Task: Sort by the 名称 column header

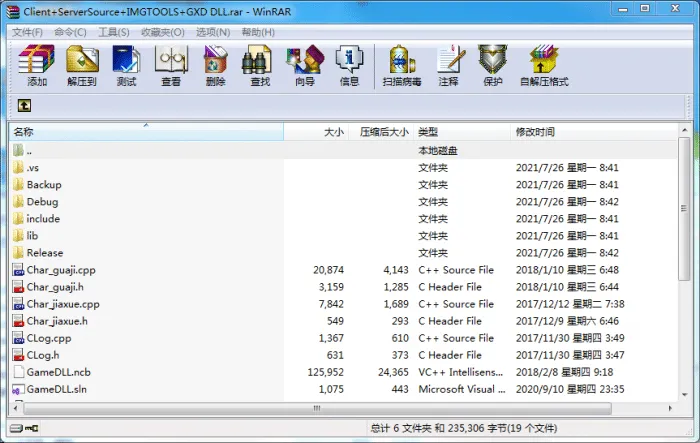Action: pos(146,132)
